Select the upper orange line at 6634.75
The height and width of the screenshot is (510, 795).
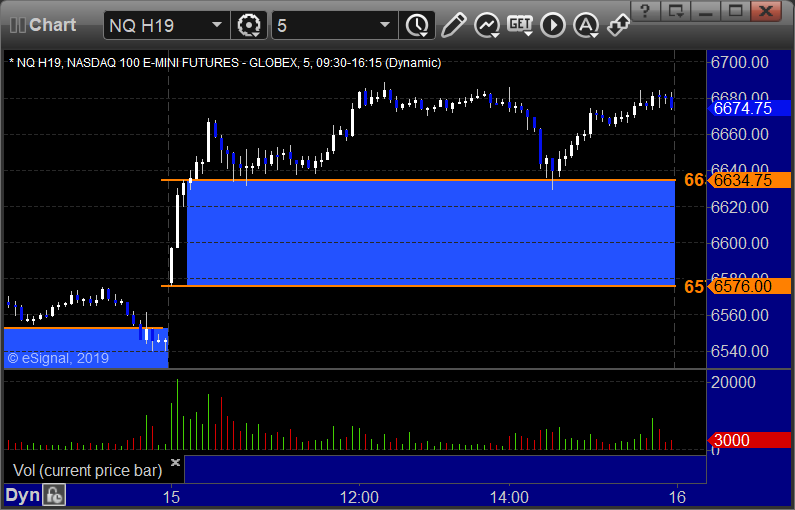tap(418, 180)
